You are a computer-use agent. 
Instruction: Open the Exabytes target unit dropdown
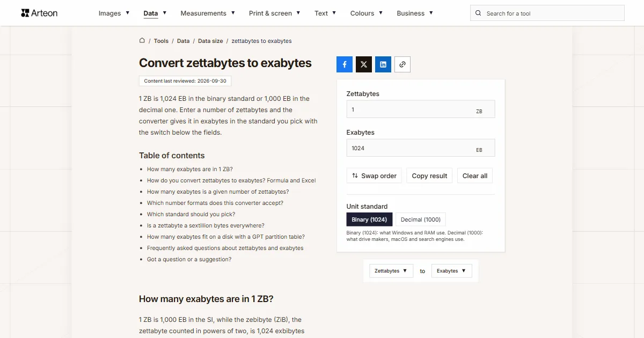(452, 271)
